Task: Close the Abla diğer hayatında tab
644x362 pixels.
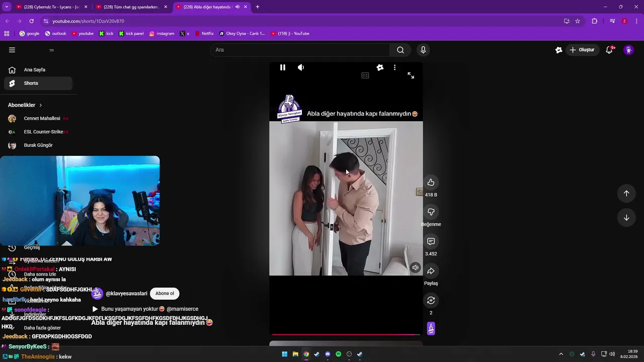Action: pos(246,7)
